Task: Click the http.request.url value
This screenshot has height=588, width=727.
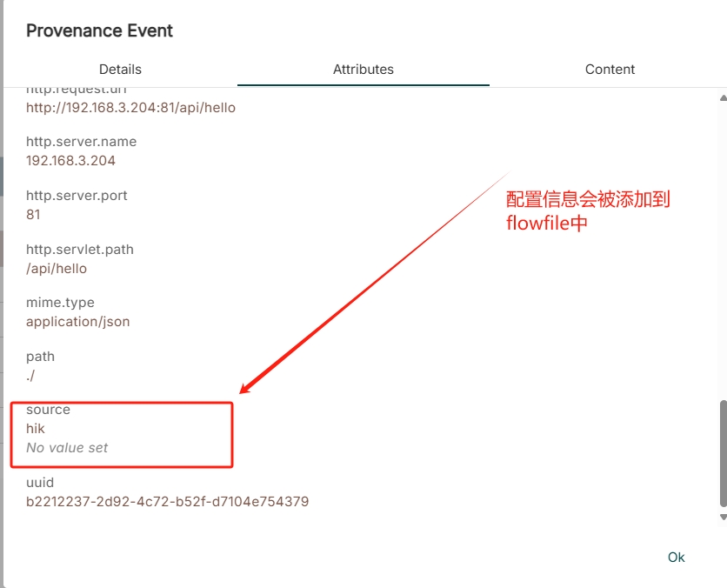Action: [130, 108]
